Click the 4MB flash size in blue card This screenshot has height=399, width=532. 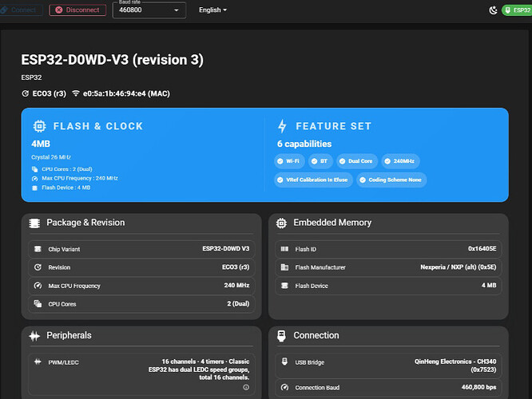pyautogui.click(x=41, y=144)
